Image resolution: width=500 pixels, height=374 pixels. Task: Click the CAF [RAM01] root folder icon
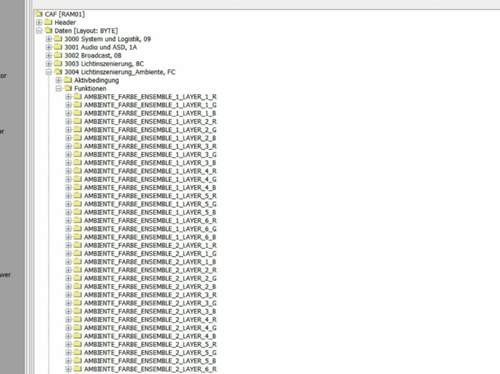(39, 14)
